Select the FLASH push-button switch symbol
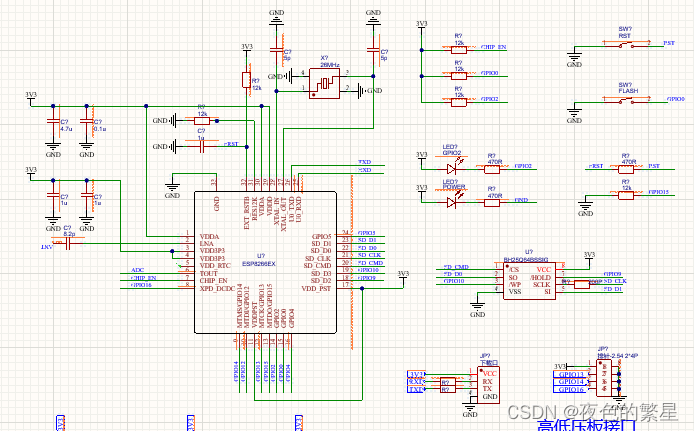 [x=626, y=100]
